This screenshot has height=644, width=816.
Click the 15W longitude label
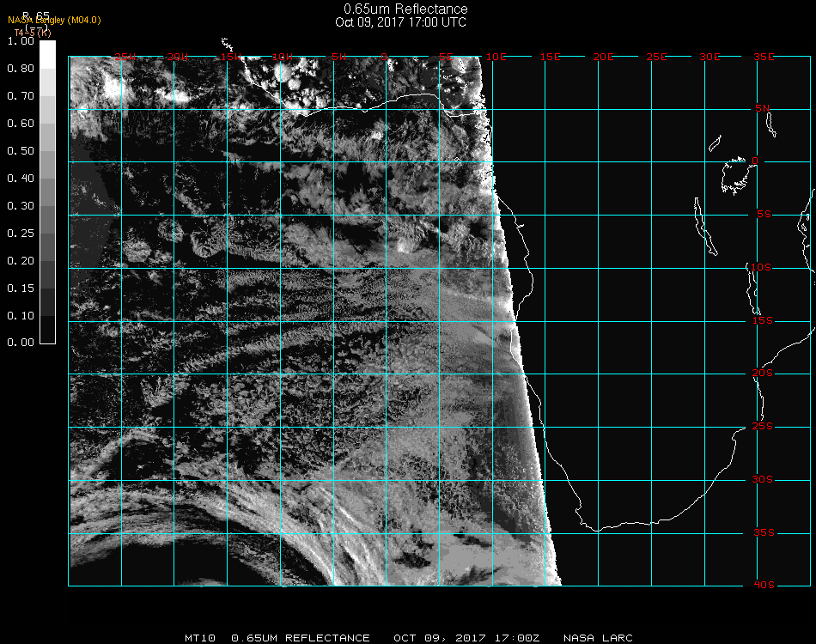coord(230,57)
